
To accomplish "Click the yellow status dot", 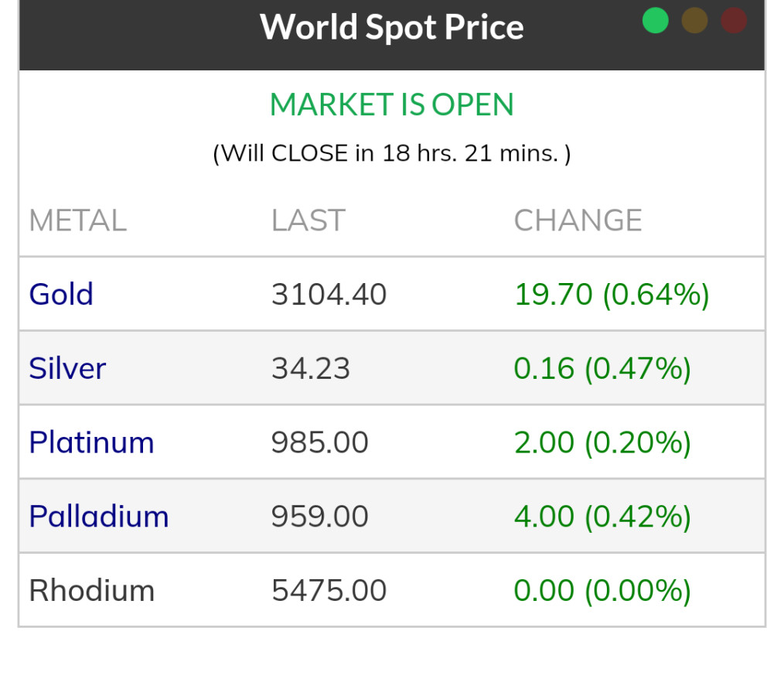I will click(694, 21).
